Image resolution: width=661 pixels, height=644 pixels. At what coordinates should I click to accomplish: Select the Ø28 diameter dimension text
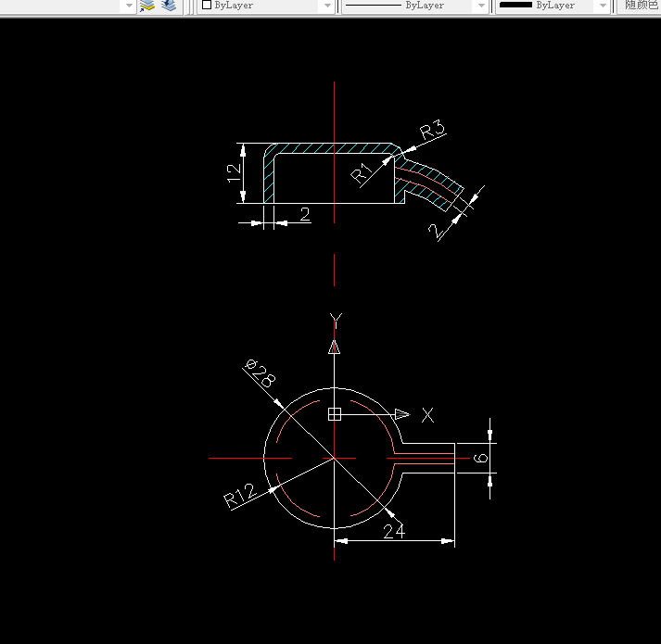(261, 373)
